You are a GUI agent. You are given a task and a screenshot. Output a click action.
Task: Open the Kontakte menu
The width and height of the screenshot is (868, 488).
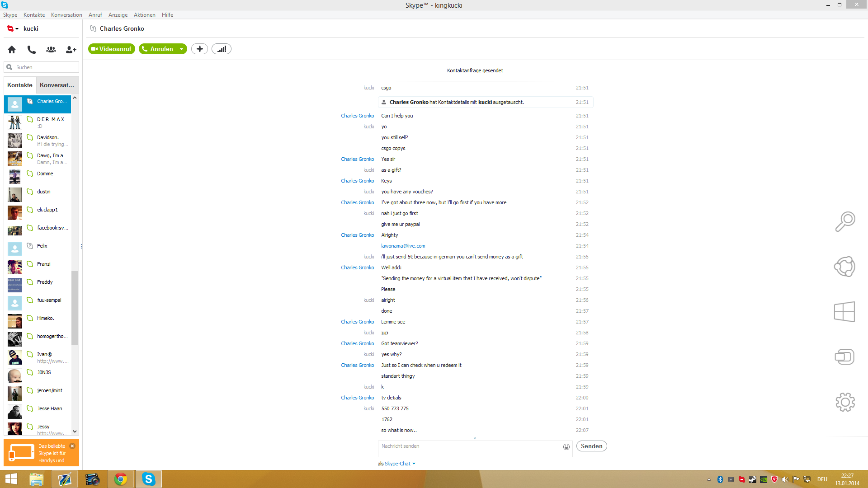click(x=34, y=15)
